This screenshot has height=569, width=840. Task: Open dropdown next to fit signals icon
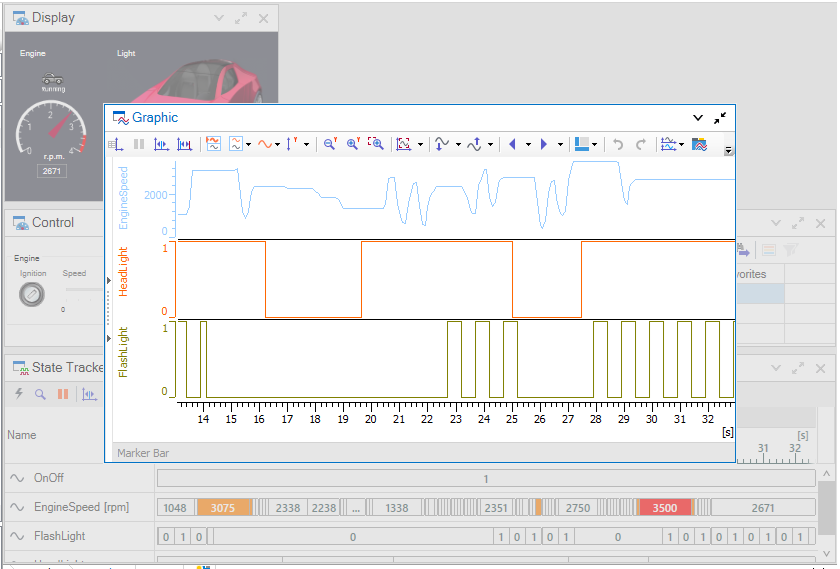pyautogui.click(x=420, y=145)
